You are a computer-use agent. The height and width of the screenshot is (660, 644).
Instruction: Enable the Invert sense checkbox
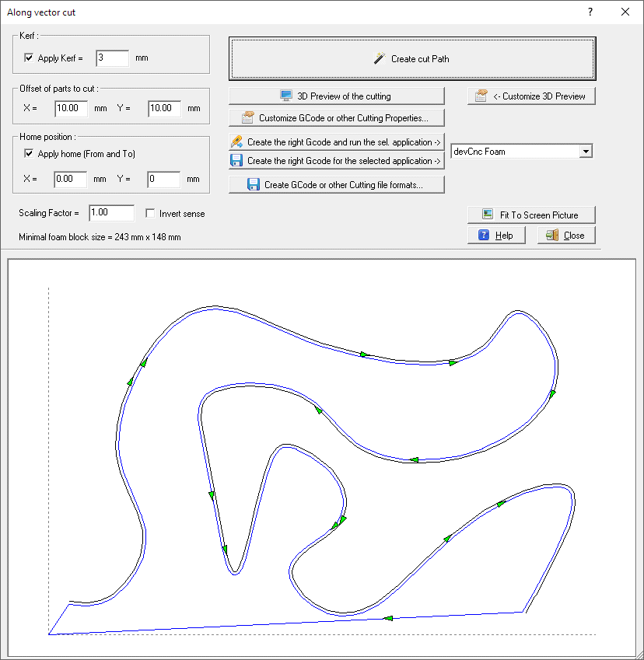pos(151,213)
